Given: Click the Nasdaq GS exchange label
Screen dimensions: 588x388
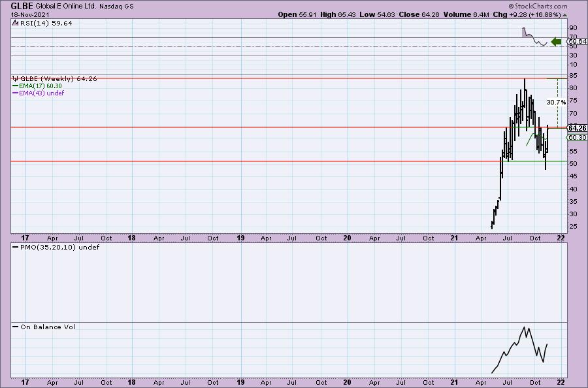Looking at the screenshot, I should tap(116, 7).
